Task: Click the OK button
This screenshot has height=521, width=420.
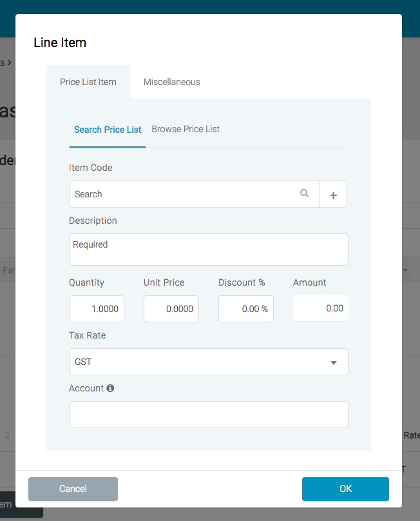Action: (x=345, y=489)
